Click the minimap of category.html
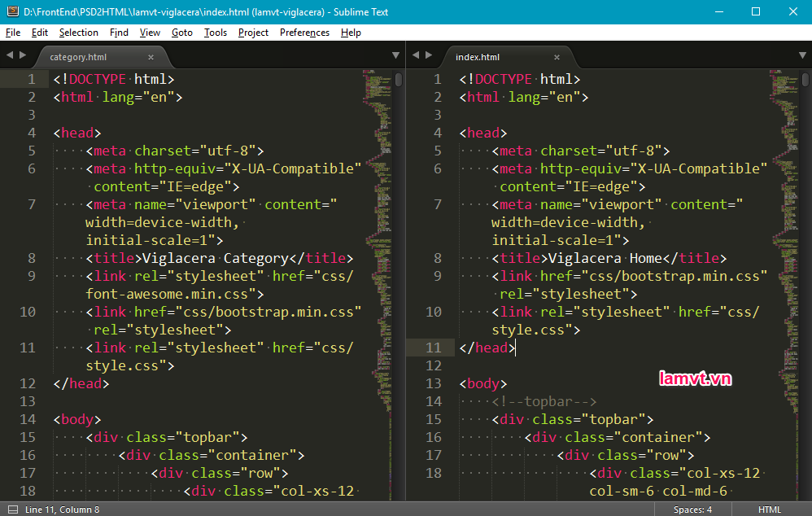The image size is (812, 516). coord(378,285)
